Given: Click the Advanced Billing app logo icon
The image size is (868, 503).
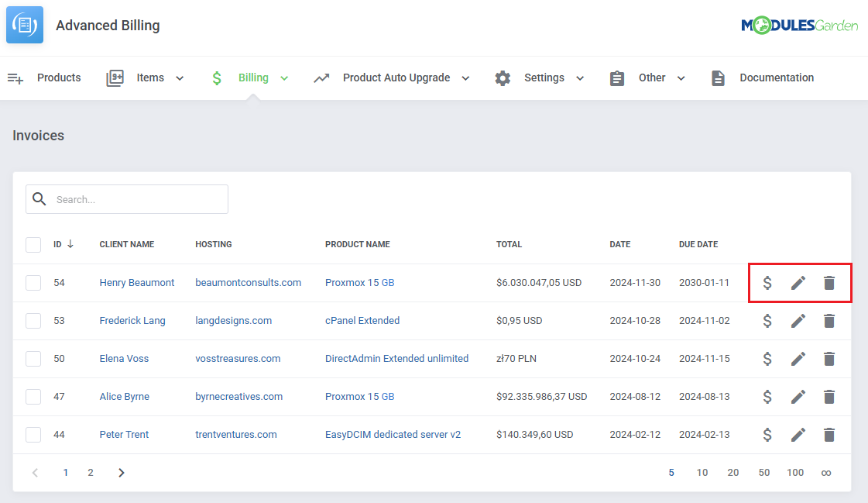Looking at the screenshot, I should pyautogui.click(x=24, y=25).
